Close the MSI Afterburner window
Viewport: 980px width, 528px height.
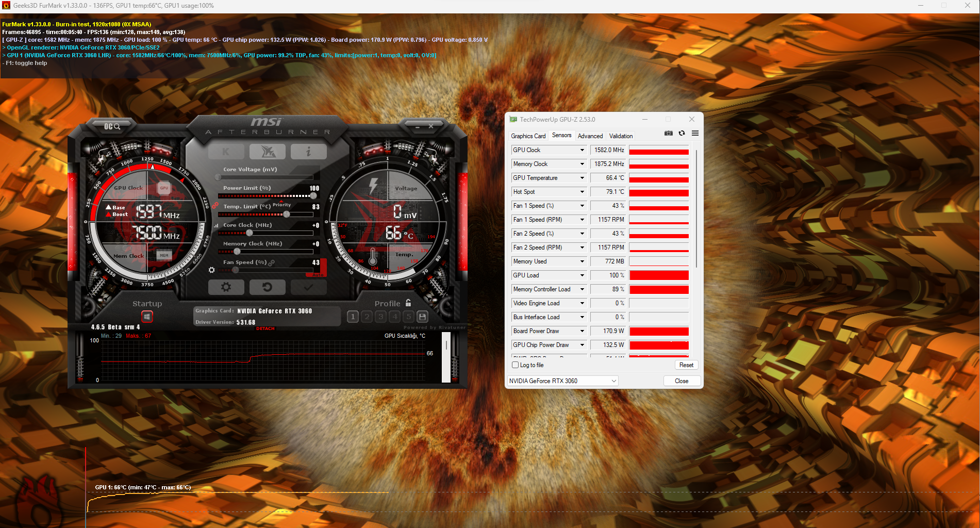[431, 126]
